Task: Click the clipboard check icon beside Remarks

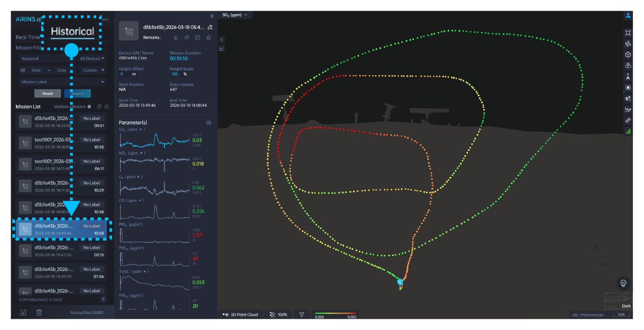Action: coord(197,37)
